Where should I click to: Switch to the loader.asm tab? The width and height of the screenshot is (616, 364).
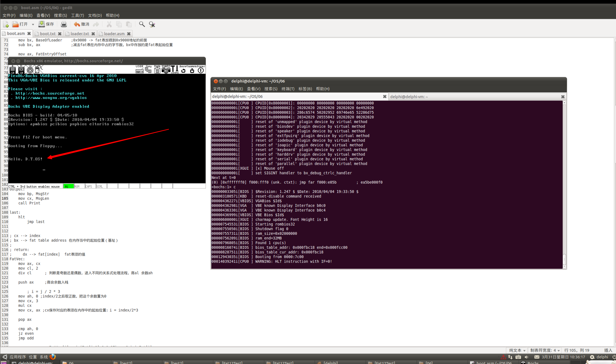pos(114,34)
